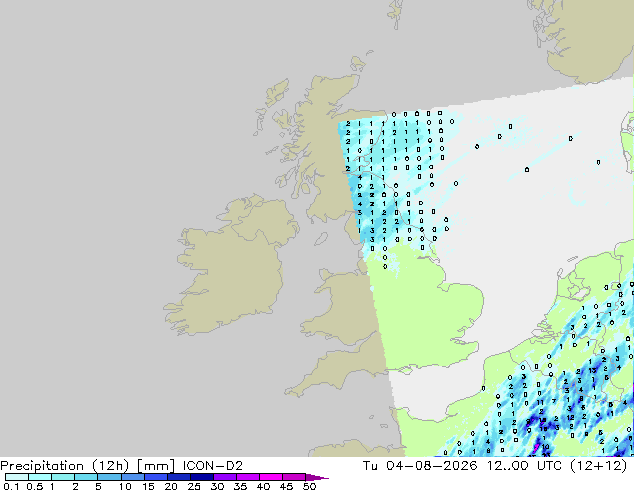Select the 5–10 mm legend color box
This screenshot has width=634, height=490.
coord(109,477)
